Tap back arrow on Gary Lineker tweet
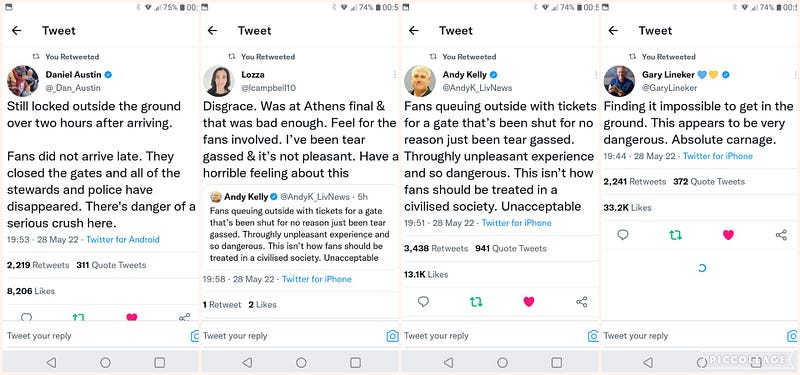Image resolution: width=800 pixels, height=375 pixels. click(x=613, y=31)
